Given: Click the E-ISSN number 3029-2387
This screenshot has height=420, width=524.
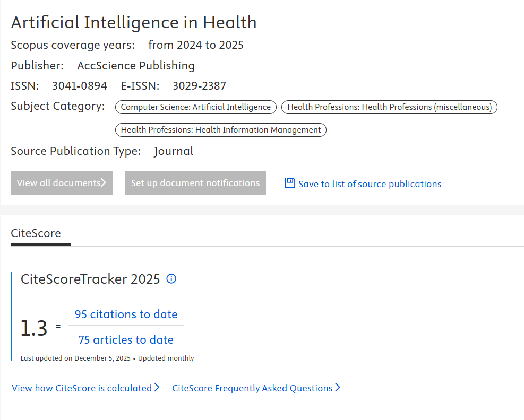Looking at the screenshot, I should [x=199, y=86].
